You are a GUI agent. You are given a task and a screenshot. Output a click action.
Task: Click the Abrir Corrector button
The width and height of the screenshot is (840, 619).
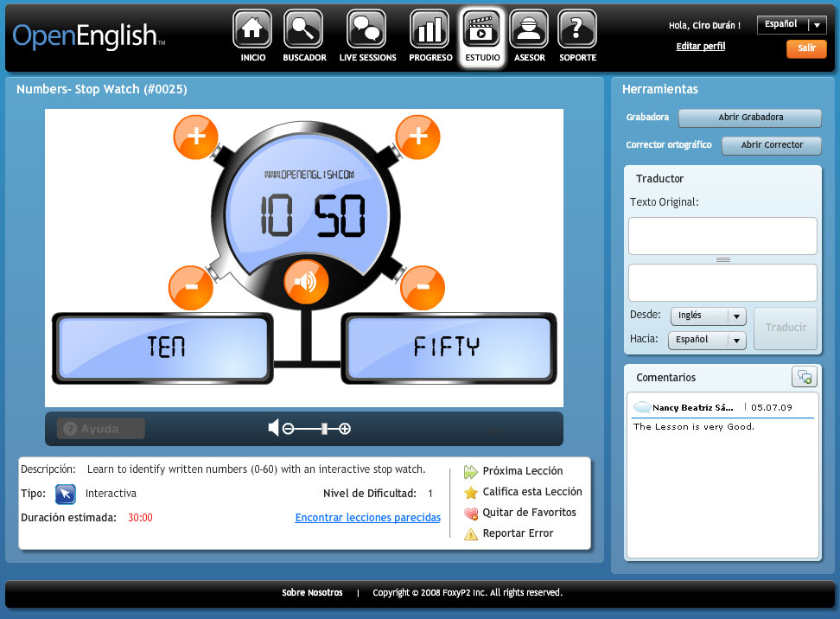click(x=772, y=145)
